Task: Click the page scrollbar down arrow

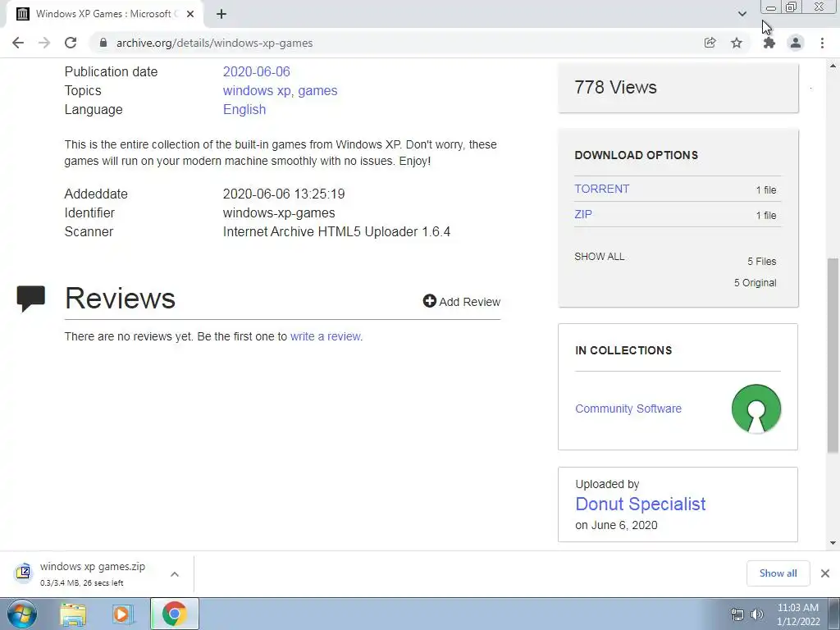Action: [833, 543]
